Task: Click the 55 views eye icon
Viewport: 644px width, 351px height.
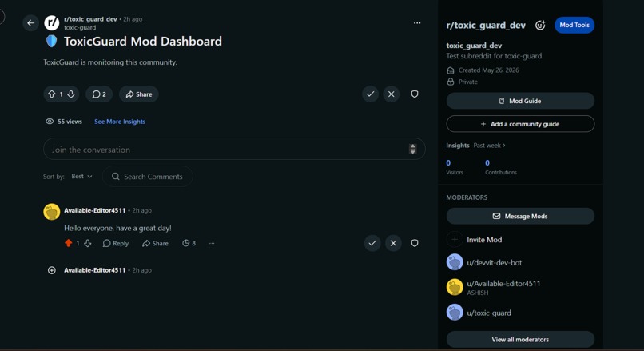Action: [50, 122]
